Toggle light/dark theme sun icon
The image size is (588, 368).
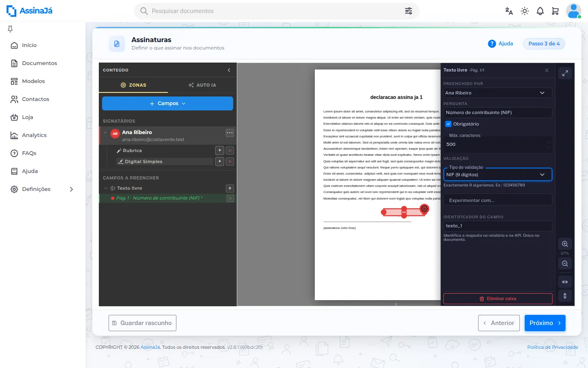[x=525, y=11]
